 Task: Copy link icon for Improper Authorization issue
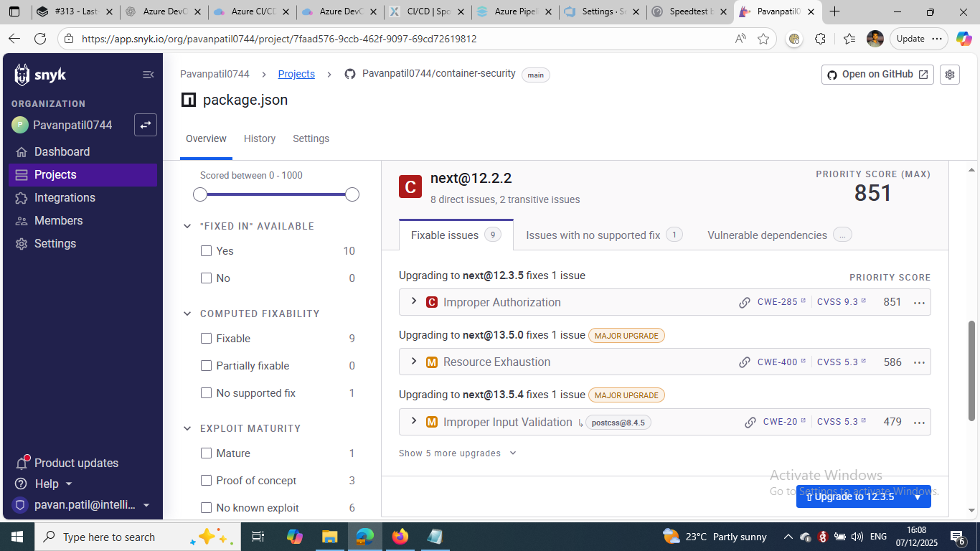(745, 303)
